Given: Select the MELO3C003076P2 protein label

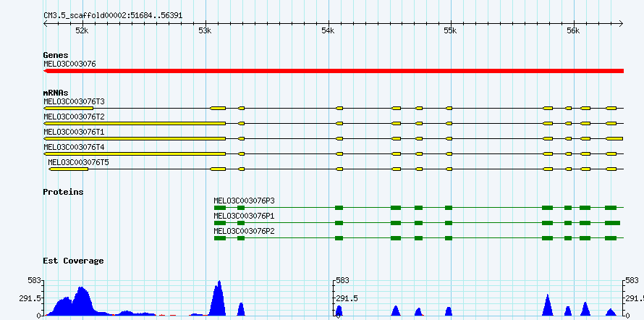Looking at the screenshot, I should pos(244,231).
